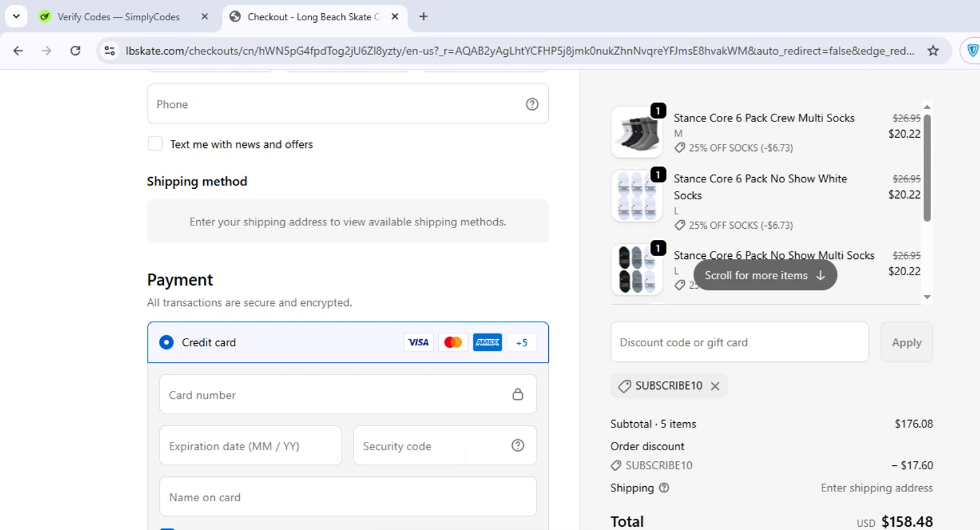Screen dimensions: 980x530
Task: Click the order items scrollbar thumb
Action: 927,168
